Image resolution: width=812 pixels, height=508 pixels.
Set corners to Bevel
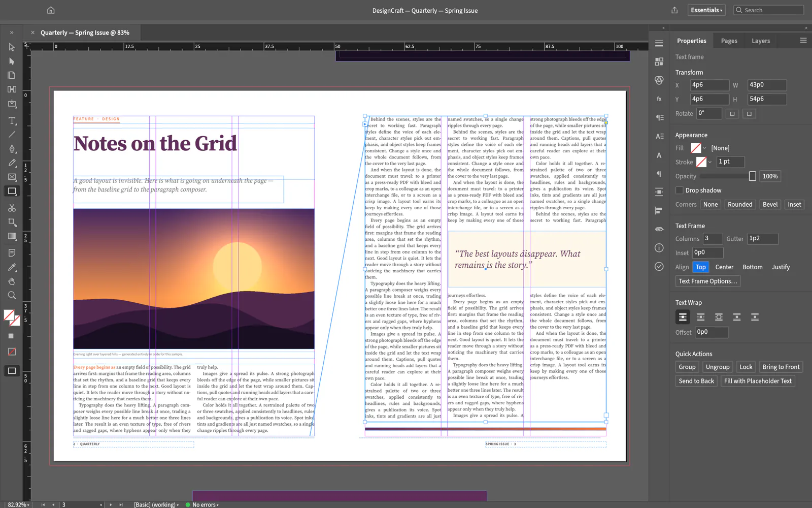pyautogui.click(x=770, y=205)
